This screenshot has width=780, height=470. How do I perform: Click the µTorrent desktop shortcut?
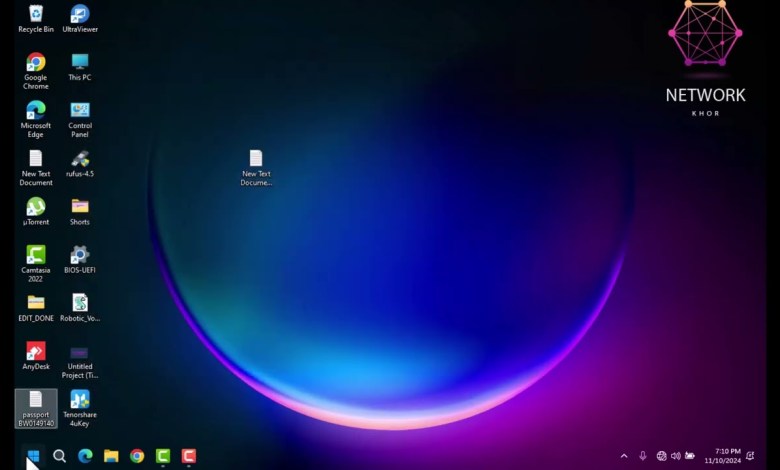(36, 211)
